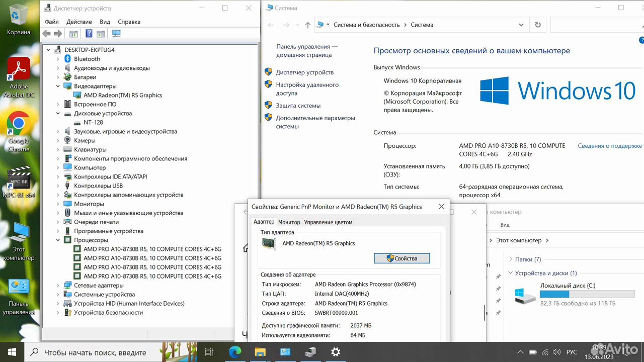
Task: Open the Действие menu
Action: click(79, 22)
